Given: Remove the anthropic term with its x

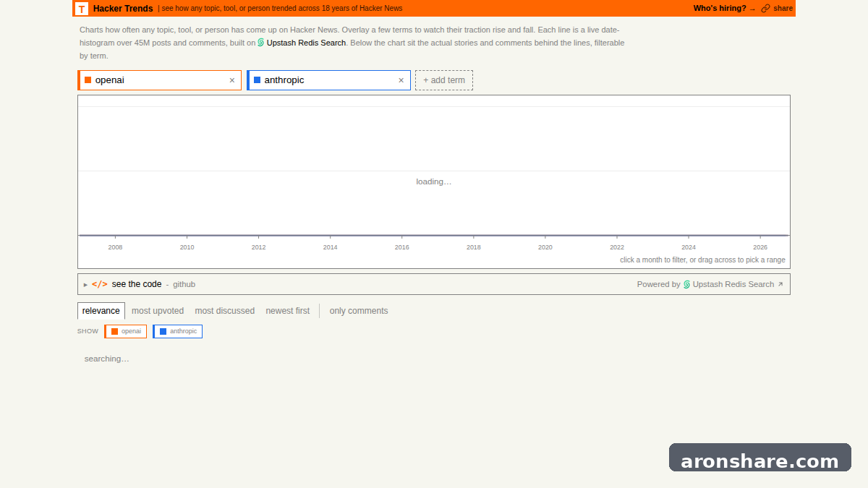Looking at the screenshot, I should (x=401, y=80).
